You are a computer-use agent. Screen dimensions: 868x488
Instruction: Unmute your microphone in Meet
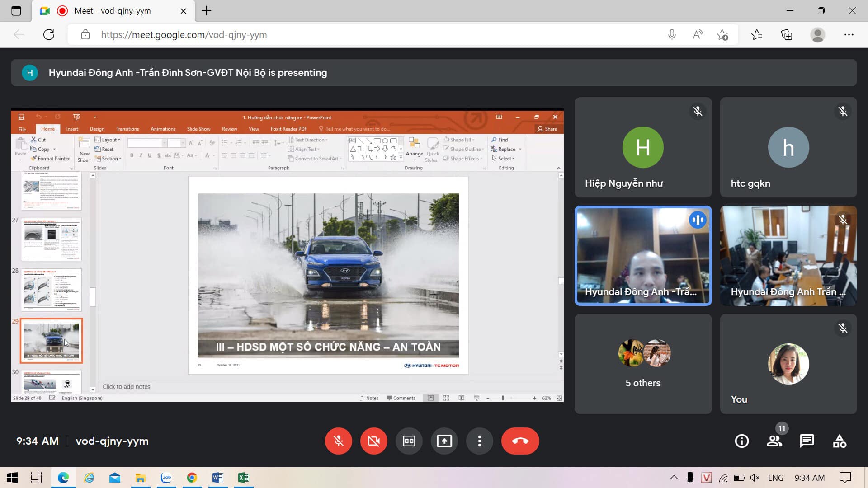pos(338,441)
